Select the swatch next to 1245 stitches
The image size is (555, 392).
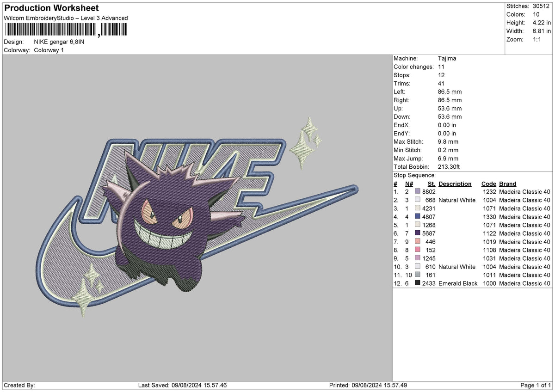418,258
